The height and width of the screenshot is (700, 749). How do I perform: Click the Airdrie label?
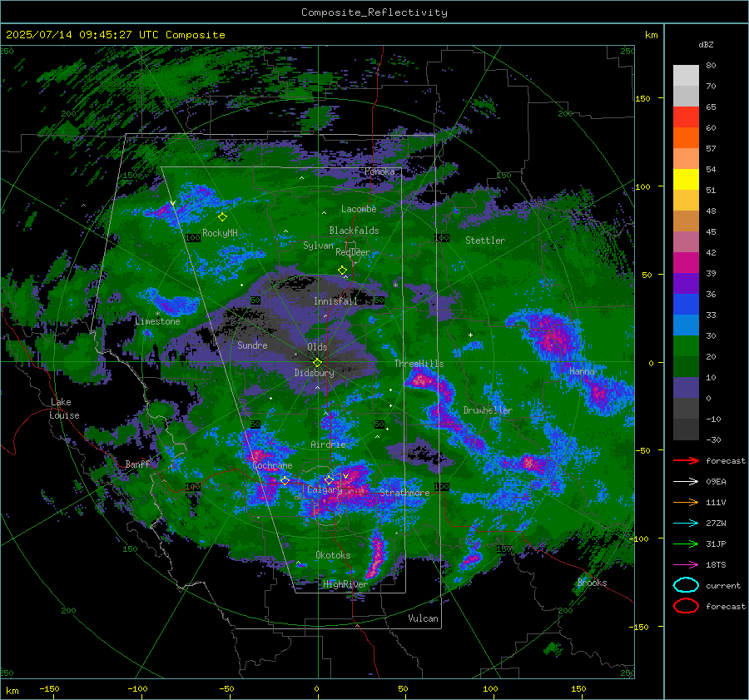(x=328, y=444)
